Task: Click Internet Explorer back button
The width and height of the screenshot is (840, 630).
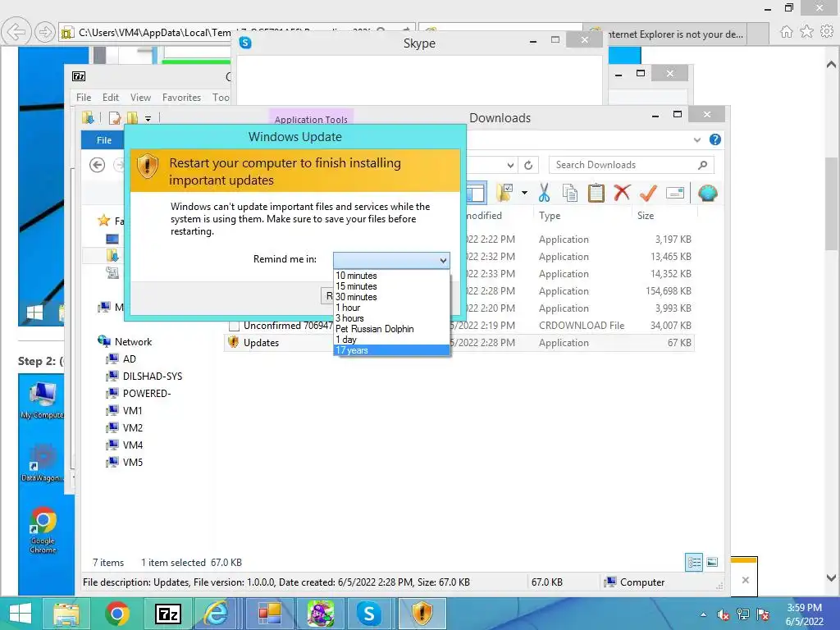Action: (16, 32)
